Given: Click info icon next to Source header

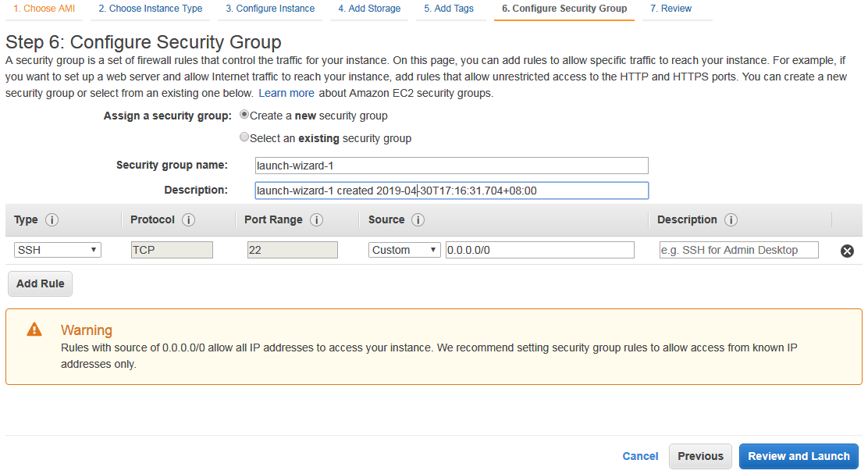Looking at the screenshot, I should (x=418, y=220).
